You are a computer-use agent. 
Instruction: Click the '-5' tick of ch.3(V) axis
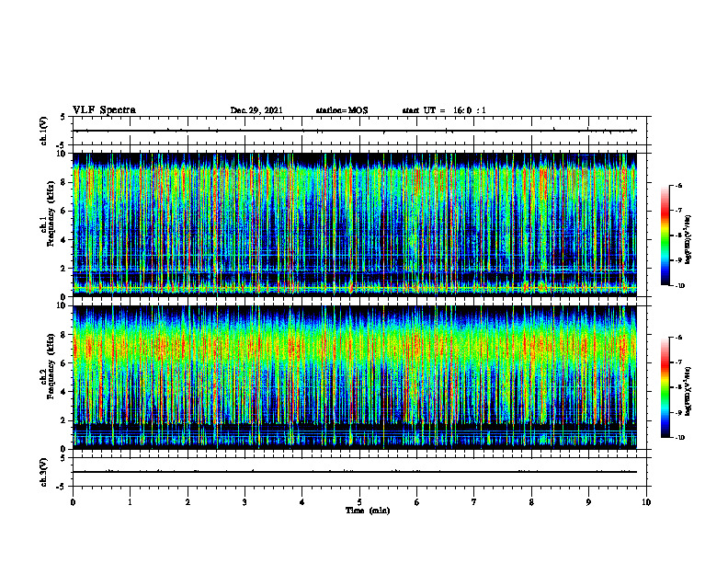pyautogui.click(x=62, y=487)
